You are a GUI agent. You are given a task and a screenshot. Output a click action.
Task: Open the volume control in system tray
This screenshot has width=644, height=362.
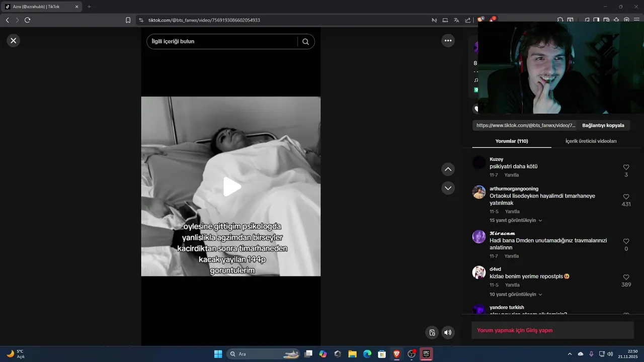[610, 354]
